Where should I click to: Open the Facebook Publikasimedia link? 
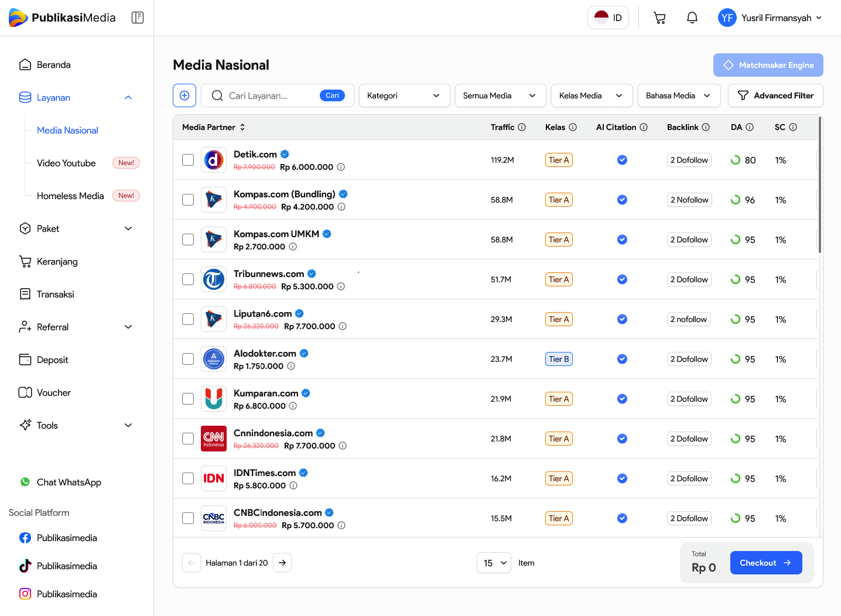58,538
